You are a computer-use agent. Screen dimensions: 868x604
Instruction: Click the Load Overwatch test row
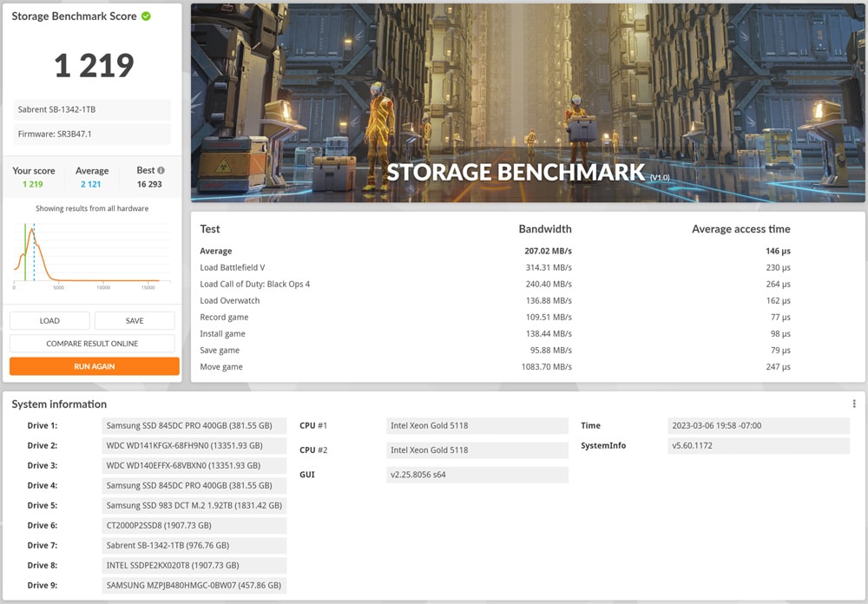click(x=495, y=300)
